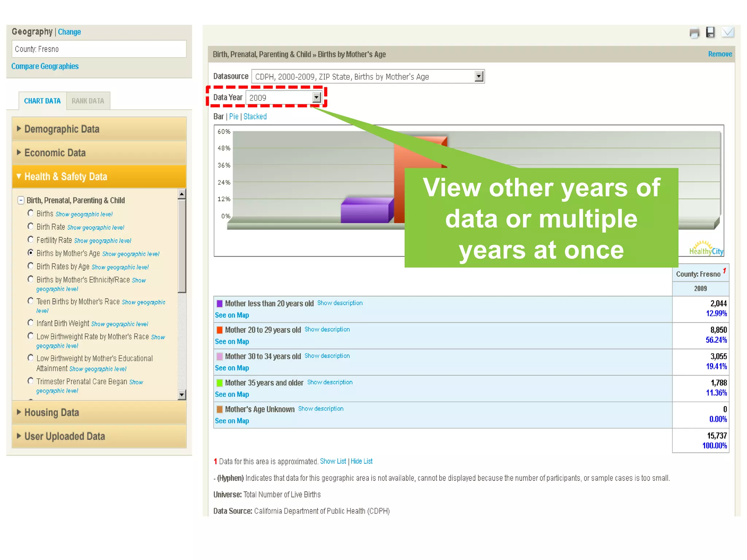Show geographic level for Births
Screen dimensions: 747x560
(84, 214)
